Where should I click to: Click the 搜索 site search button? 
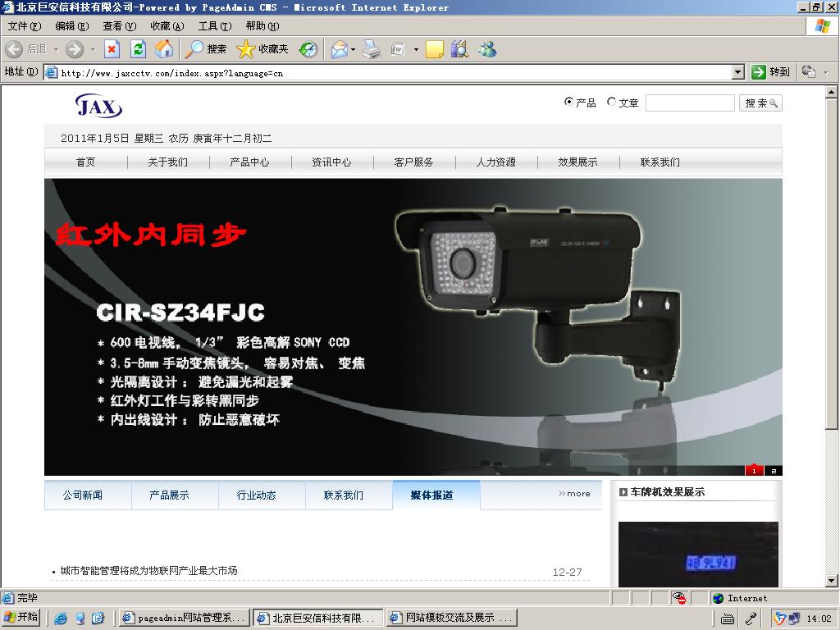click(760, 103)
